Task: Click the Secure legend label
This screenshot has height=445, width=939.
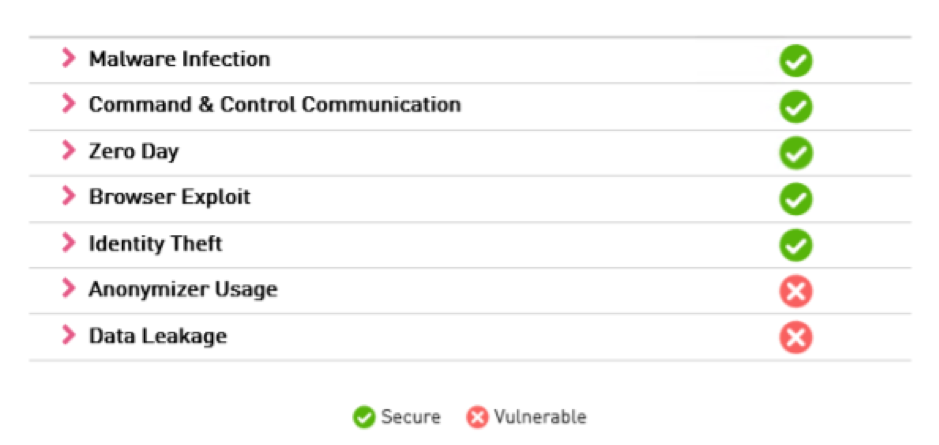Action: pos(411,417)
